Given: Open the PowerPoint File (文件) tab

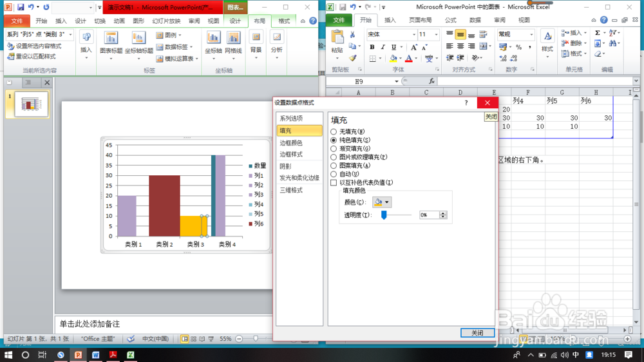Looking at the screenshot, I should pos(17,21).
